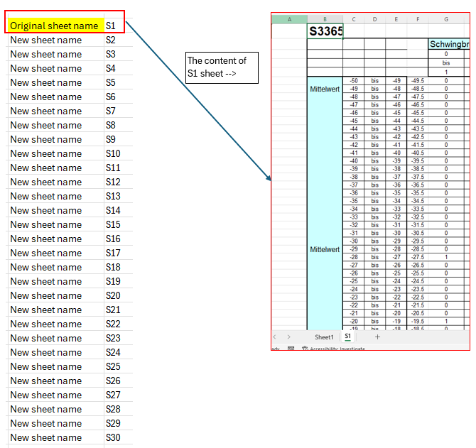
Task: Select the text box 'The content of S1 sheet'
Action: click(222, 67)
